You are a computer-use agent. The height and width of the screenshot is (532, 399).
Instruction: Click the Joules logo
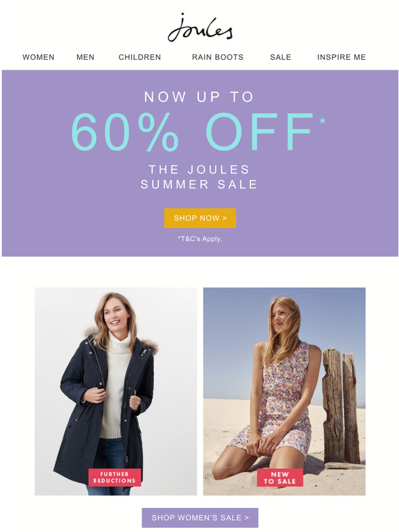pos(200,27)
